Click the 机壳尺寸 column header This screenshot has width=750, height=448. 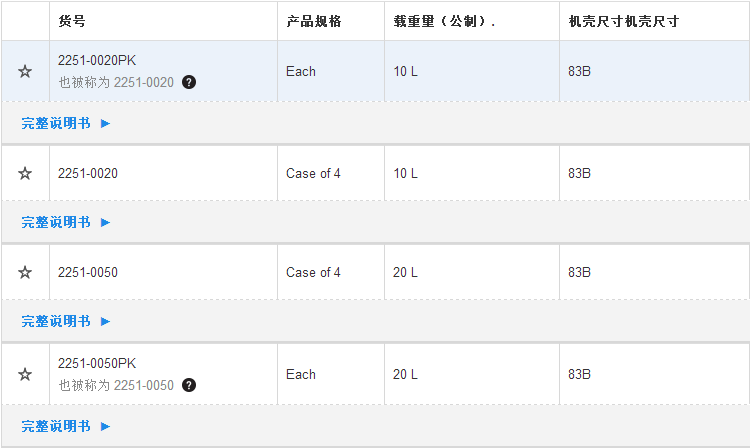point(624,21)
